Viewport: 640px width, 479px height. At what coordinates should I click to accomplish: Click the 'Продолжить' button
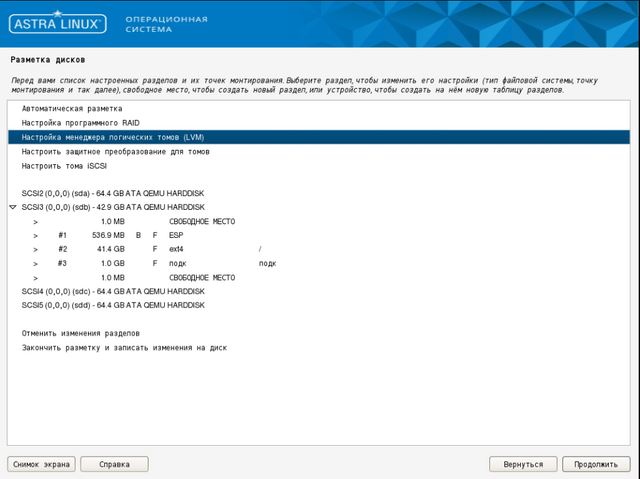(596, 464)
